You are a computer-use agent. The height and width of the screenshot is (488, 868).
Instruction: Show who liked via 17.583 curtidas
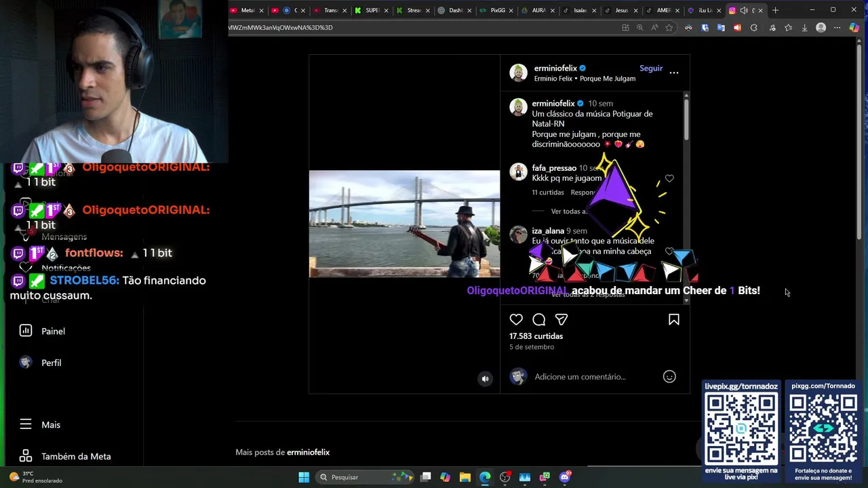click(x=536, y=336)
